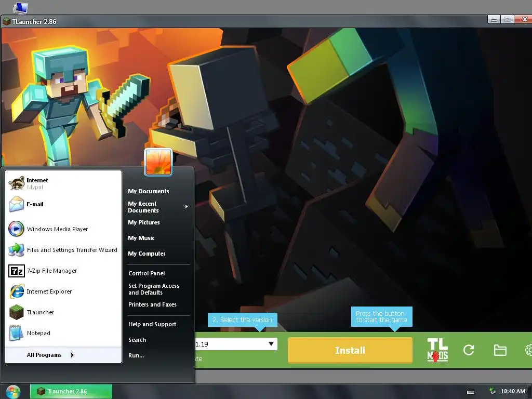Click the network tray icon
532x399 pixels.
tap(493, 391)
